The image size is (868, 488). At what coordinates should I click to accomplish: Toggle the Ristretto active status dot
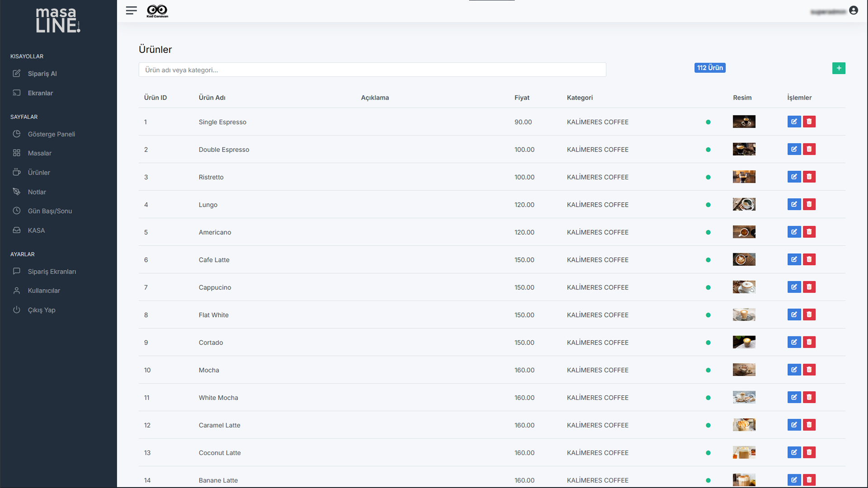(708, 177)
